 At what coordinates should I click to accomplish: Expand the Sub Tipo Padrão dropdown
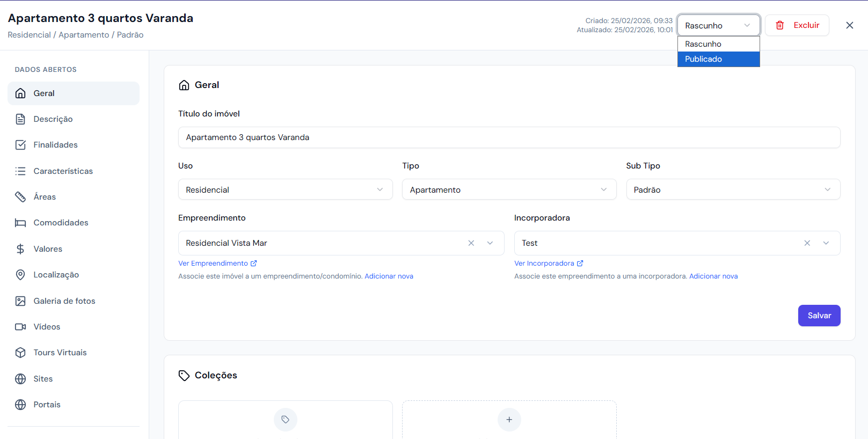(733, 189)
